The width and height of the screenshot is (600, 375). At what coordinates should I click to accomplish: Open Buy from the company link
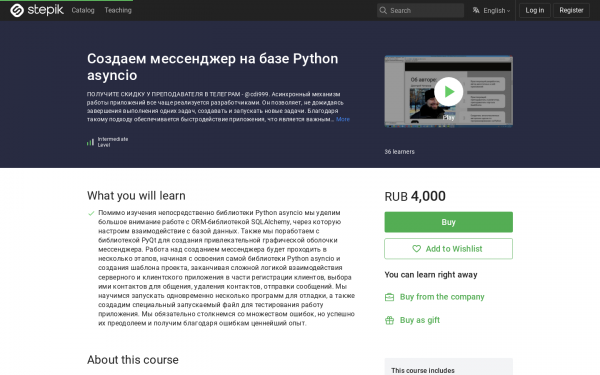[x=442, y=297]
